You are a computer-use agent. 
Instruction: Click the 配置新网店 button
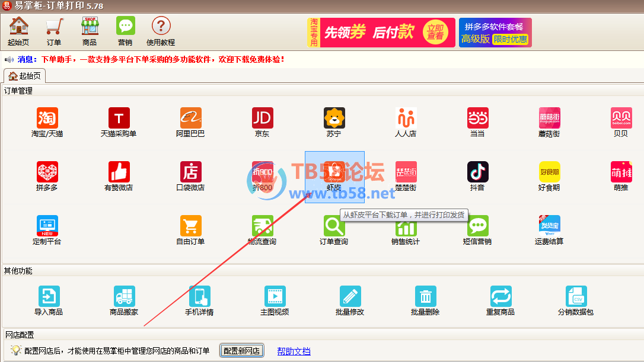point(241,351)
